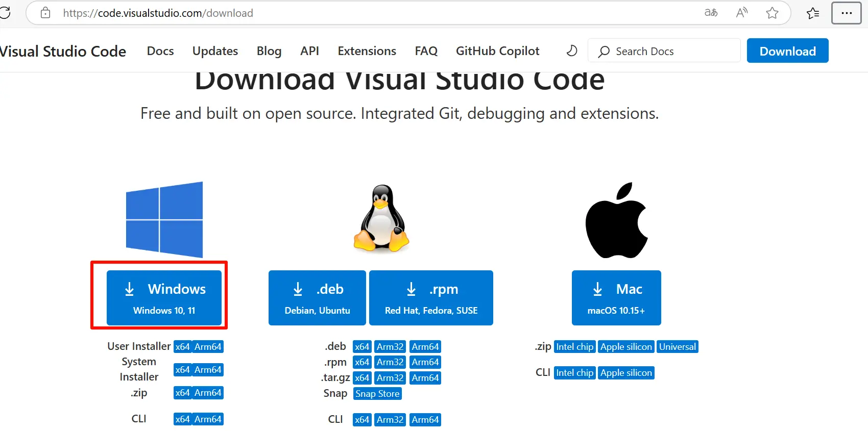The height and width of the screenshot is (431, 868).
Task: Get the Windows .zip x64 download
Action: point(182,393)
